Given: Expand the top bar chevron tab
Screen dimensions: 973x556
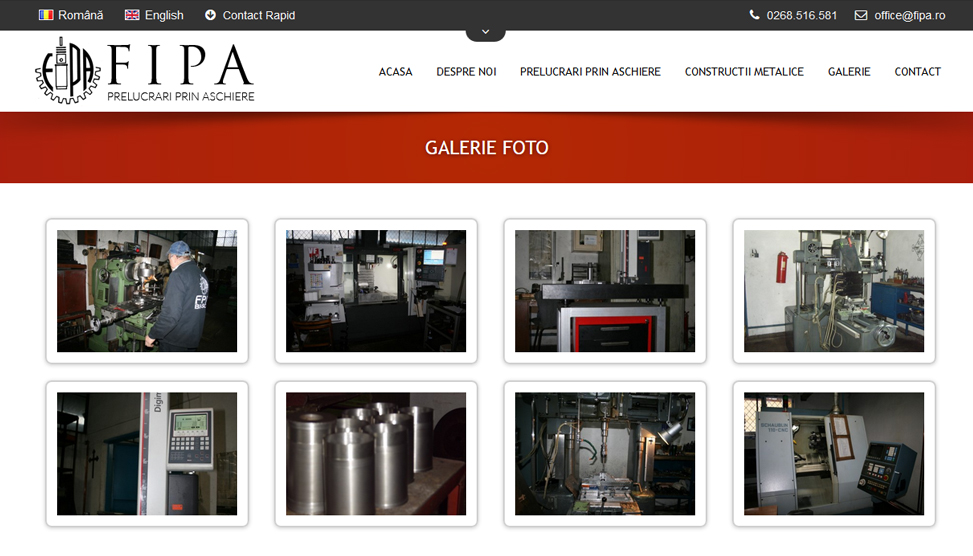Looking at the screenshot, I should (x=485, y=33).
